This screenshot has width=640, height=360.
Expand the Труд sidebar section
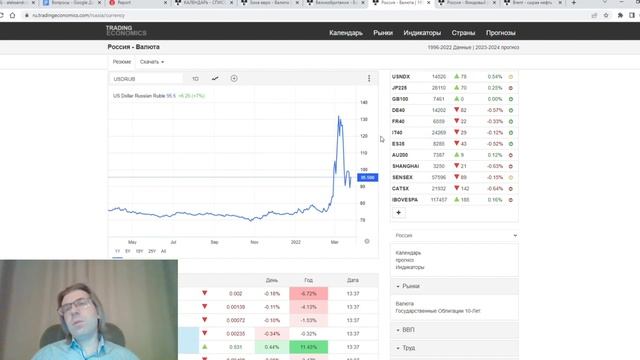pyautogui.click(x=455, y=348)
